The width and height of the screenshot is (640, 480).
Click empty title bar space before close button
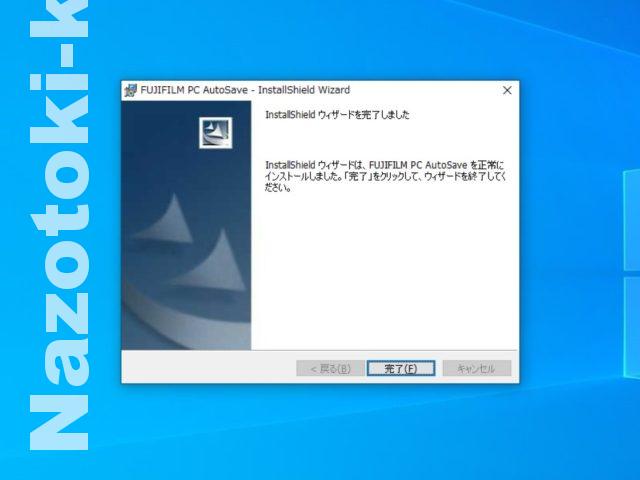pyautogui.click(x=430, y=90)
